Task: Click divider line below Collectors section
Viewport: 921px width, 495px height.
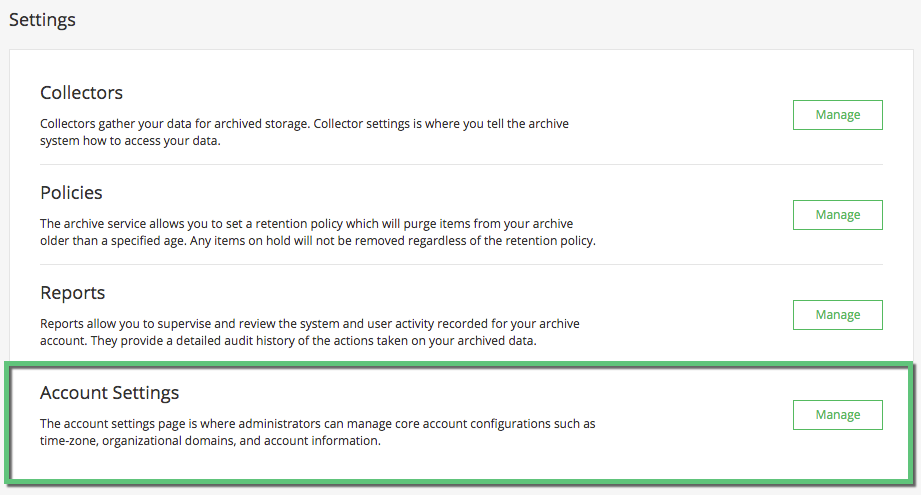Action: point(461,164)
